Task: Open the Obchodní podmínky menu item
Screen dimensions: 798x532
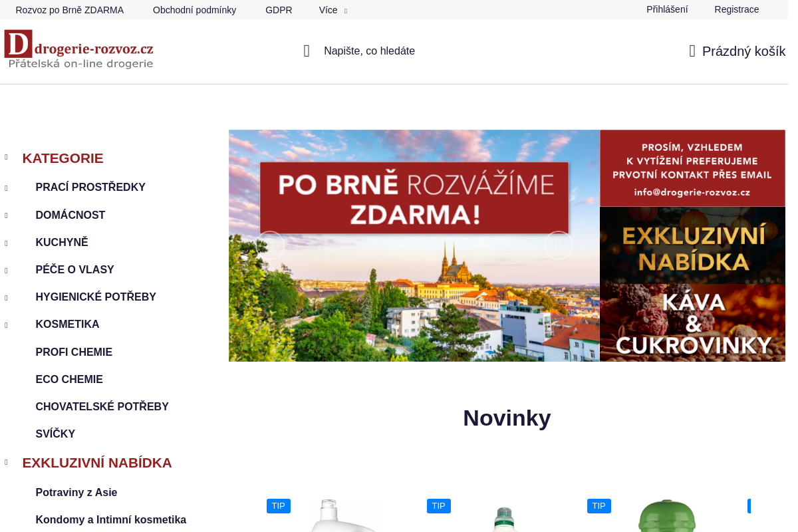Action: pyautogui.click(x=194, y=10)
